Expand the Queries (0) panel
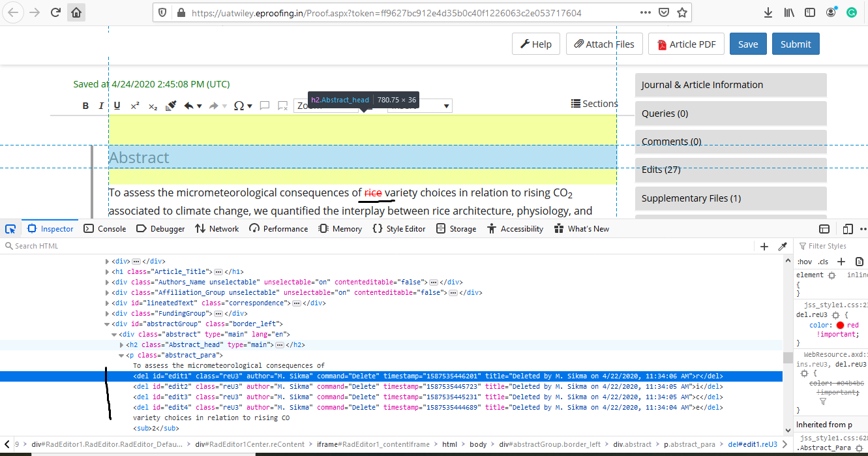Image resolution: width=868 pixels, height=456 pixels. point(731,114)
